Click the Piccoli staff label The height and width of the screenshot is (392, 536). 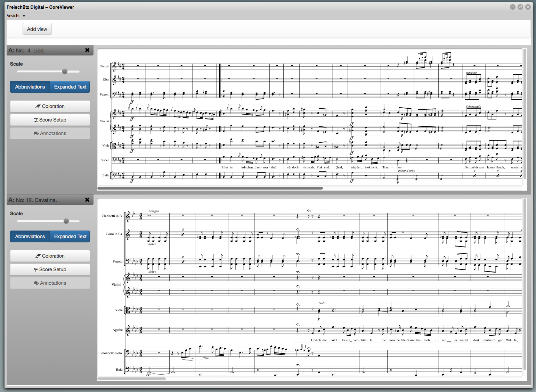click(105, 66)
